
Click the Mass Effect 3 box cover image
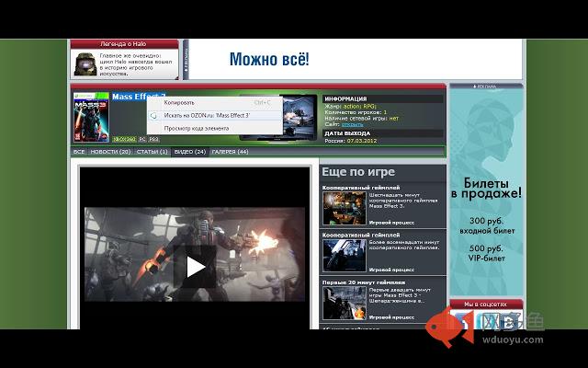click(x=91, y=117)
